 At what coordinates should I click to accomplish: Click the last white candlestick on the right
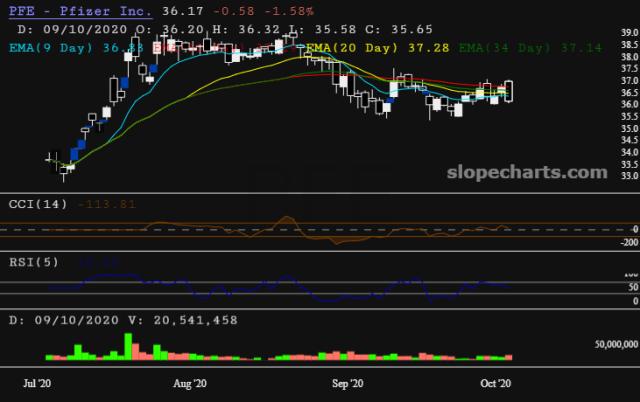click(510, 91)
